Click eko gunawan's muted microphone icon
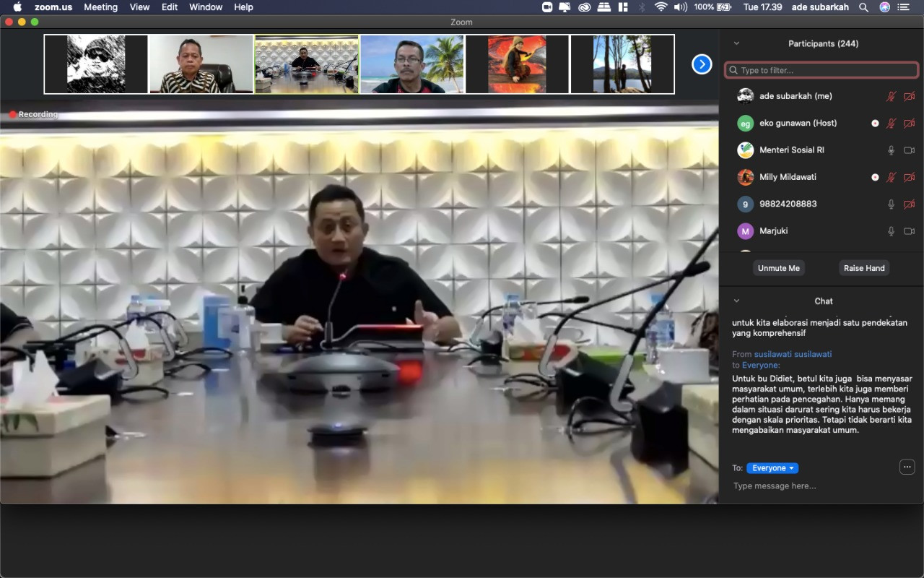Screen dimensions: 924x578 892,124
